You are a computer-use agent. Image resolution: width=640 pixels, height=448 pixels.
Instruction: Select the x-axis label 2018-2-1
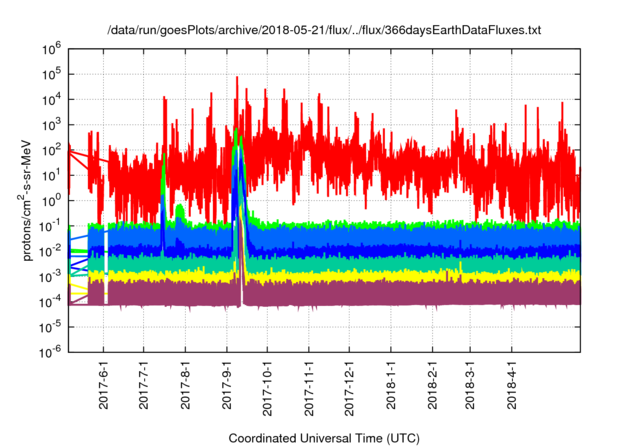433,385
